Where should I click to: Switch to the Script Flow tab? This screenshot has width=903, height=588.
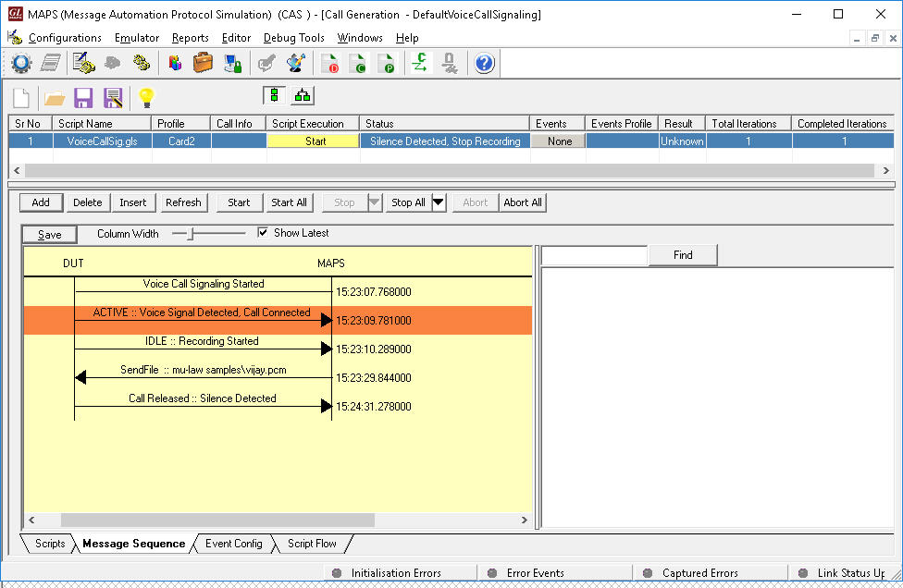(x=312, y=544)
